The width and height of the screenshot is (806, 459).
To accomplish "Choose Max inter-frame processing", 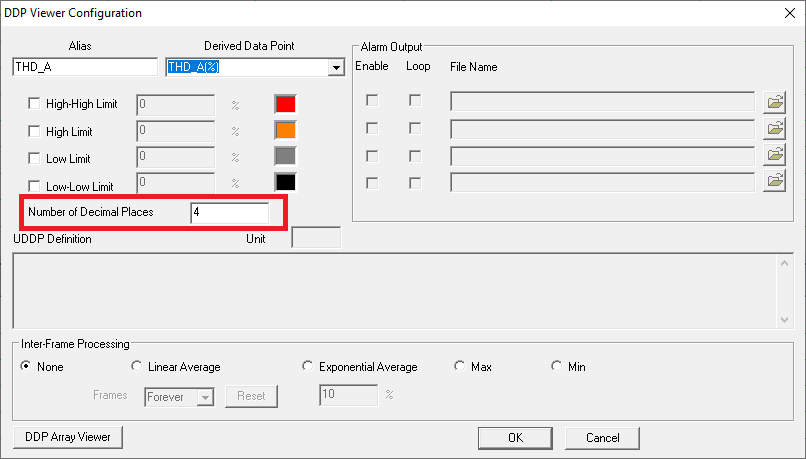I will click(460, 367).
